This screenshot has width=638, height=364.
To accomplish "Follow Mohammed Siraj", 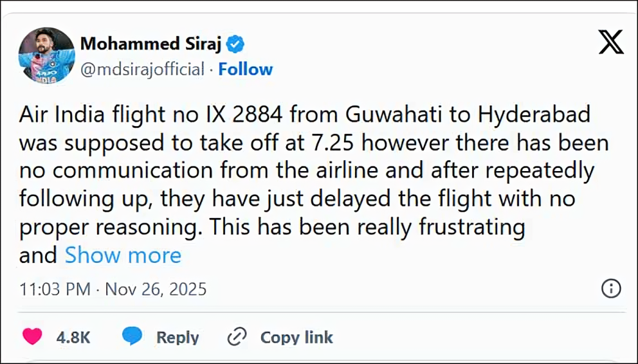I will 245,69.
